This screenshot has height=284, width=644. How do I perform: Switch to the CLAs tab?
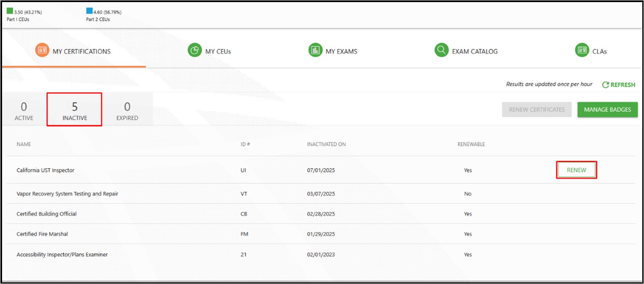(x=591, y=51)
